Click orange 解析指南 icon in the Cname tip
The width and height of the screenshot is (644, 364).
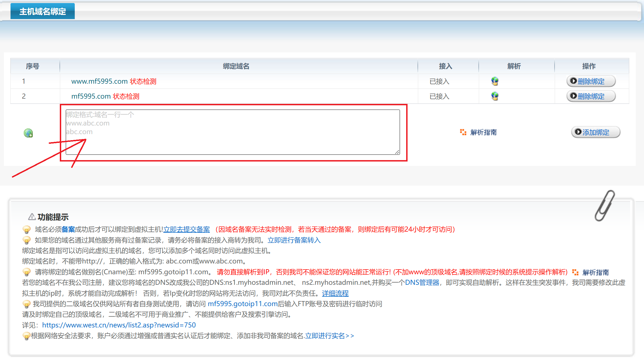[575, 272]
